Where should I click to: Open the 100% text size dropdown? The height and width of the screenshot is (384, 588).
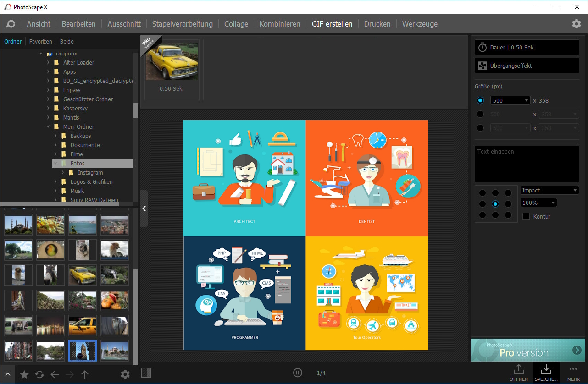click(x=538, y=203)
